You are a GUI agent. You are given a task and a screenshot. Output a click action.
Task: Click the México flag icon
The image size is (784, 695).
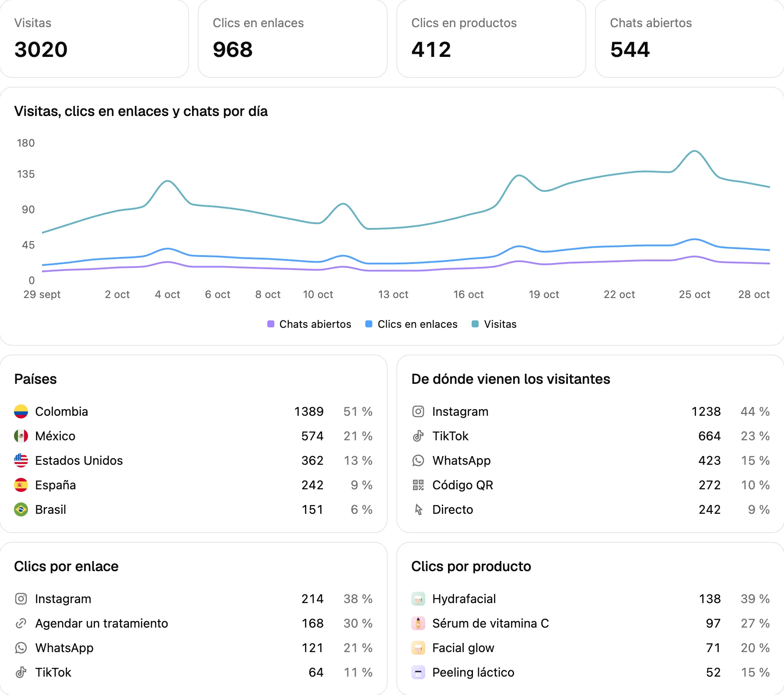point(21,436)
